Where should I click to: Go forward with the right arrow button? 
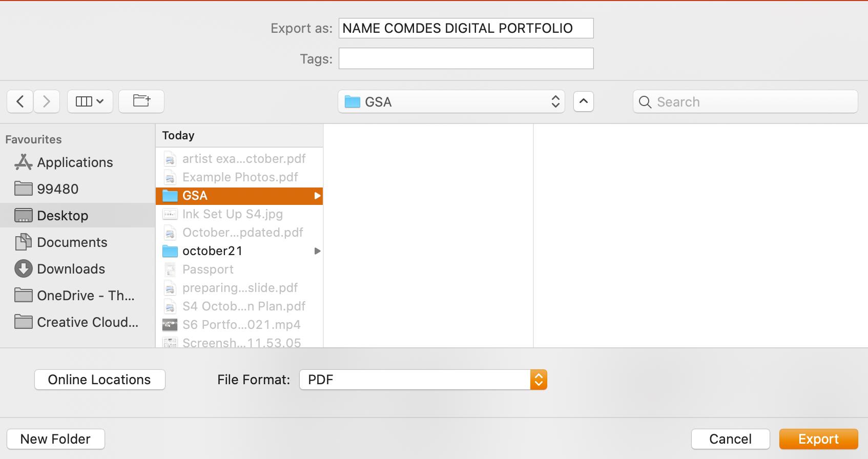(47, 101)
